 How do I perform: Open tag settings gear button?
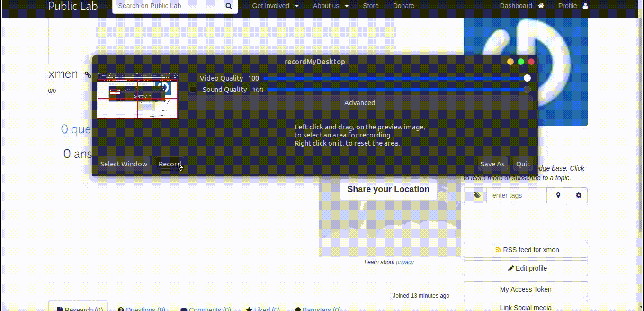(578, 195)
